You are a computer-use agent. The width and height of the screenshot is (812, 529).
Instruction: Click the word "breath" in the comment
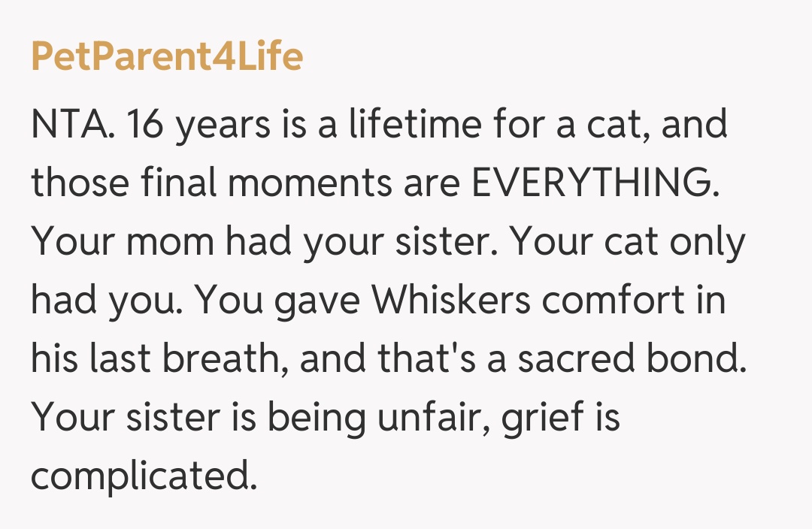pos(227,359)
